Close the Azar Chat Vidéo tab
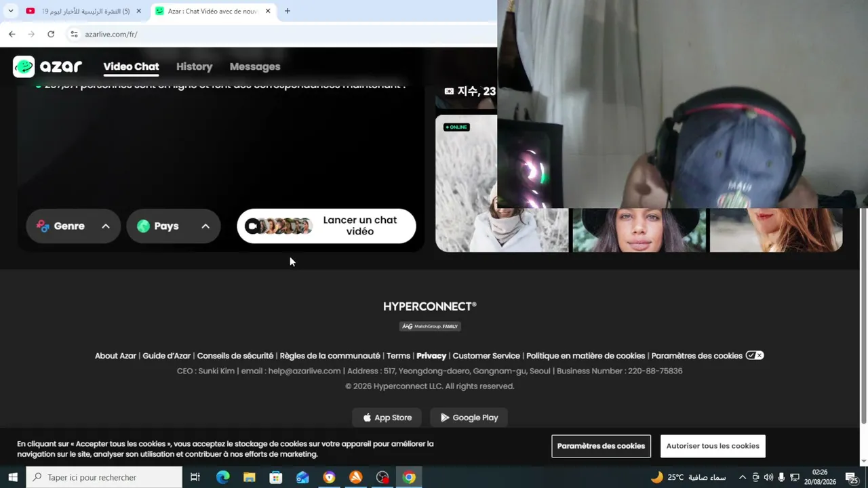The image size is (868, 488). [268, 11]
